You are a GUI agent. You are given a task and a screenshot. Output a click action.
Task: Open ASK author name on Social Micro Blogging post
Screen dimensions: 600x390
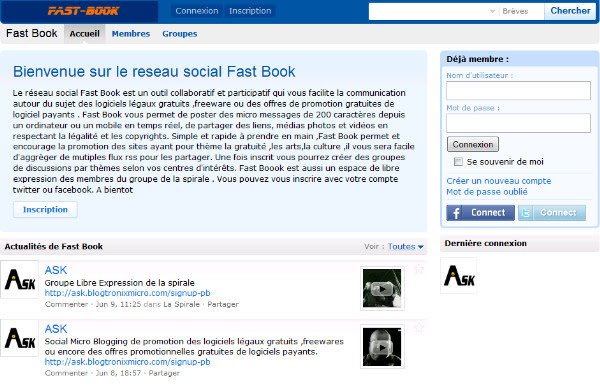(56, 329)
